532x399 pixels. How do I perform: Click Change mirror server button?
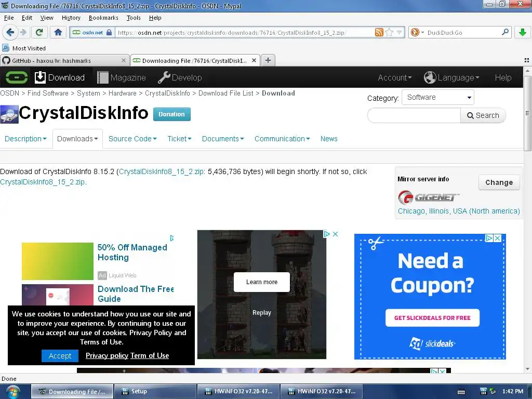coord(499,182)
